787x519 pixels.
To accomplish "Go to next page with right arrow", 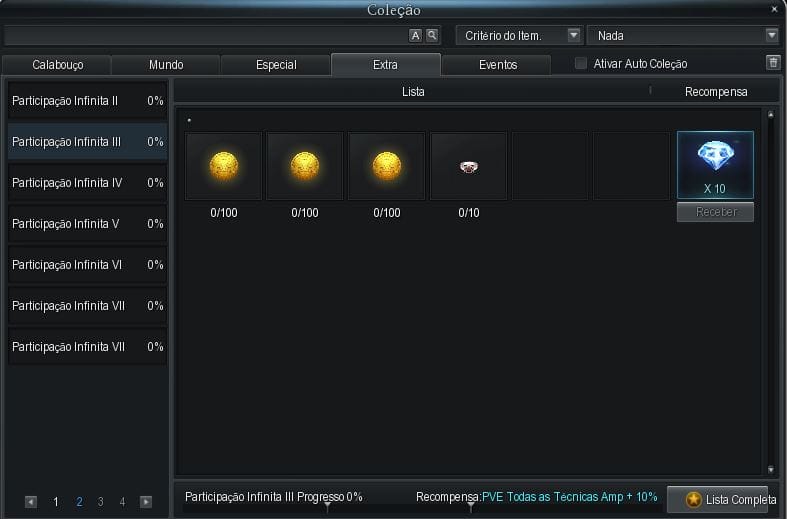I will tap(146, 502).
